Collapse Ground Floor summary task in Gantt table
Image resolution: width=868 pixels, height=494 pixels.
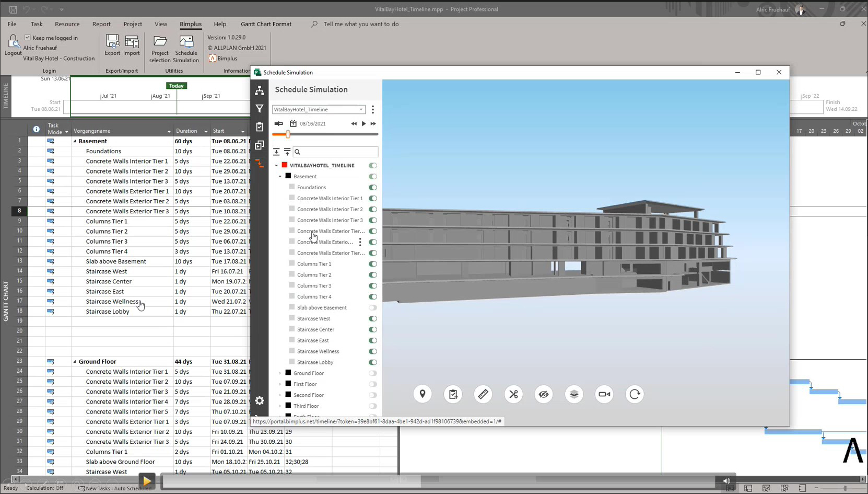pyautogui.click(x=75, y=362)
